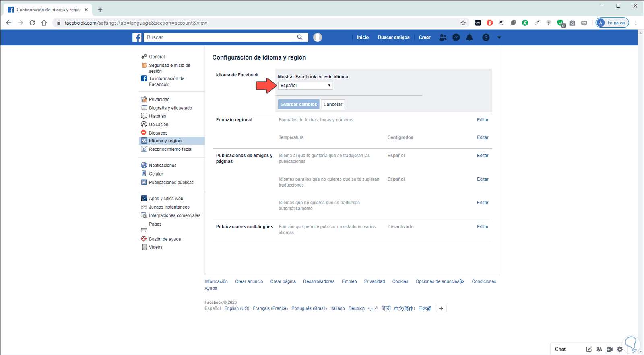Open chat settings gear icon

[x=620, y=349]
